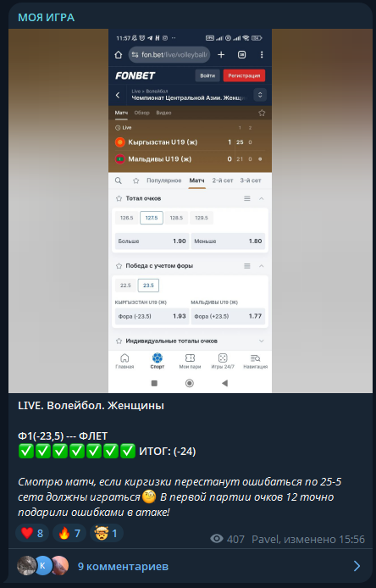Open the browser three-dot menu
This screenshot has width=376, height=588.
[262, 55]
